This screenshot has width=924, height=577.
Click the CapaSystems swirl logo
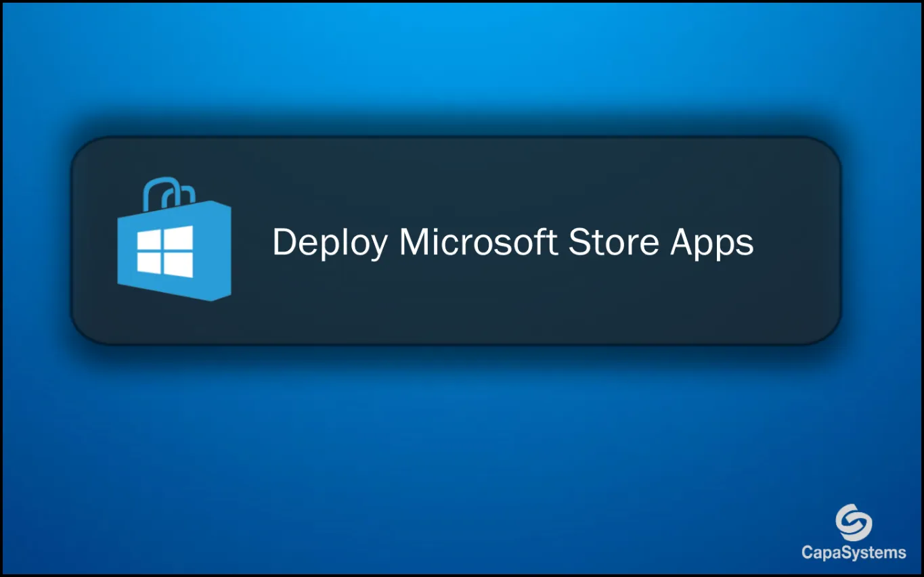(x=854, y=523)
